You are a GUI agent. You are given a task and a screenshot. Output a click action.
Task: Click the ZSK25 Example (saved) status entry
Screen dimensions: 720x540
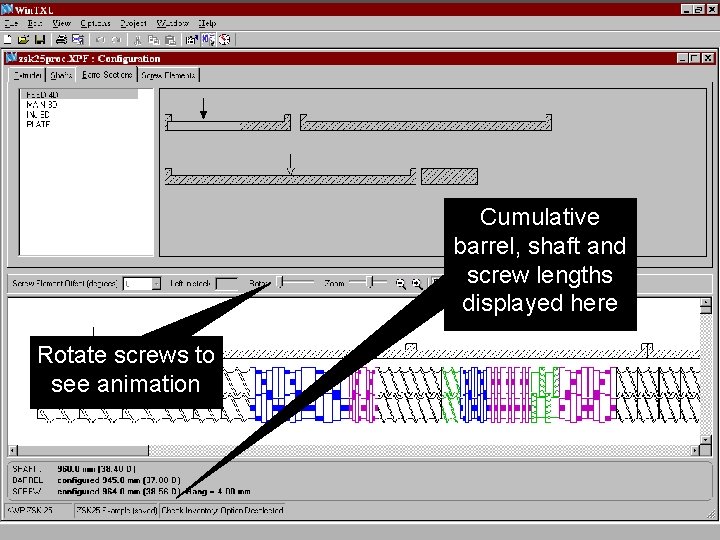point(117,510)
